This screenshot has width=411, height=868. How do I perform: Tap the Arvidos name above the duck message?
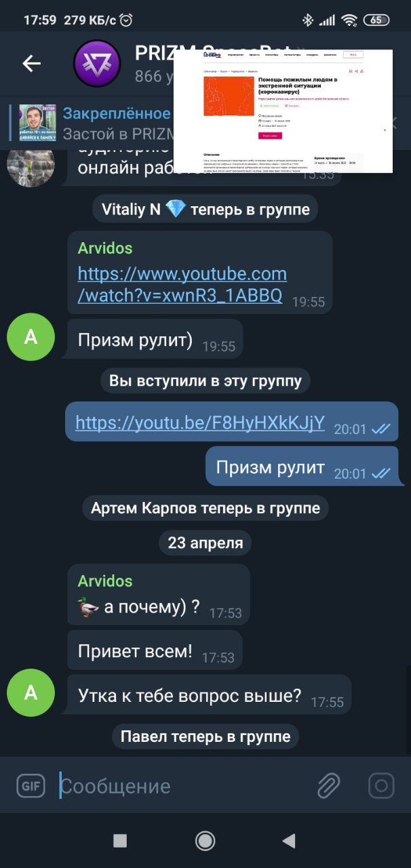105,580
